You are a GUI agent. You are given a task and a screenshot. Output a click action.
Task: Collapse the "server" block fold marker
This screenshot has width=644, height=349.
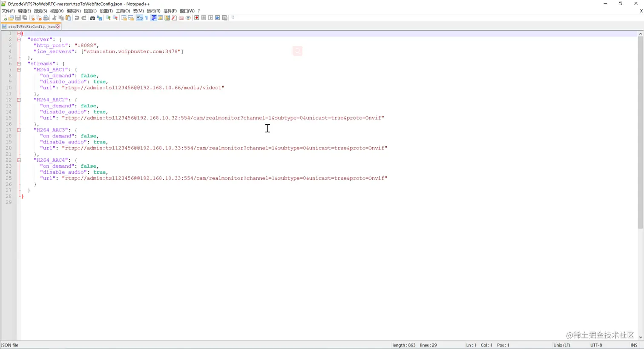19,39
